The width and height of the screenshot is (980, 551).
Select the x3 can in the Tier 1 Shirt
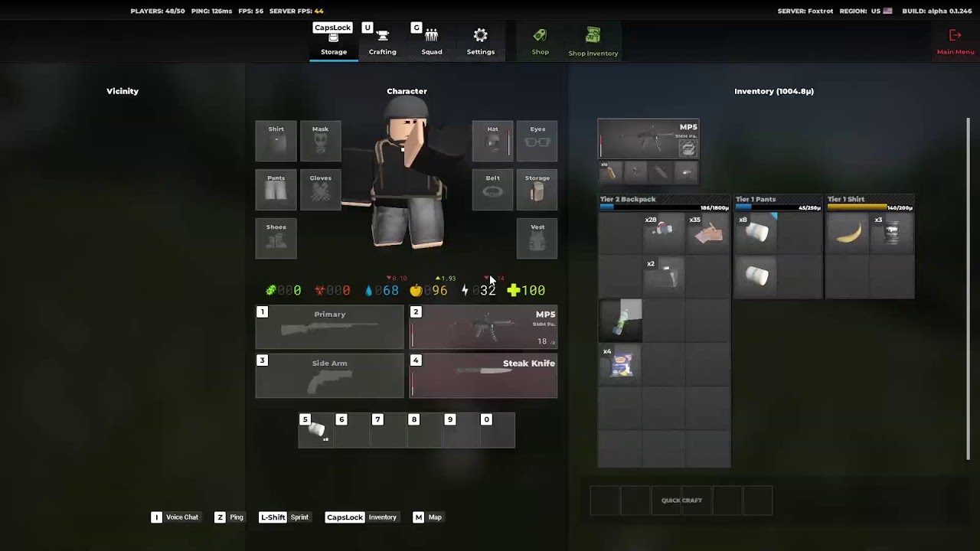pyautogui.click(x=892, y=233)
